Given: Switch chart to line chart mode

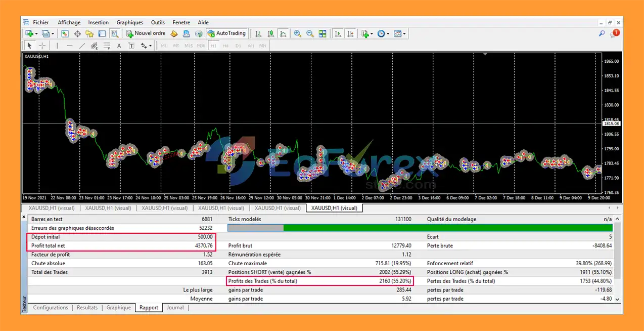Looking at the screenshot, I should (x=283, y=34).
